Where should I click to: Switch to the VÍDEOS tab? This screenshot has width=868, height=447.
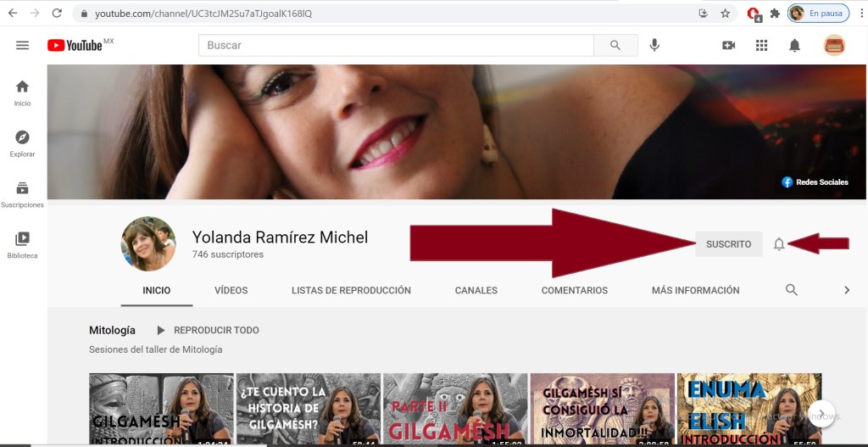tap(231, 290)
